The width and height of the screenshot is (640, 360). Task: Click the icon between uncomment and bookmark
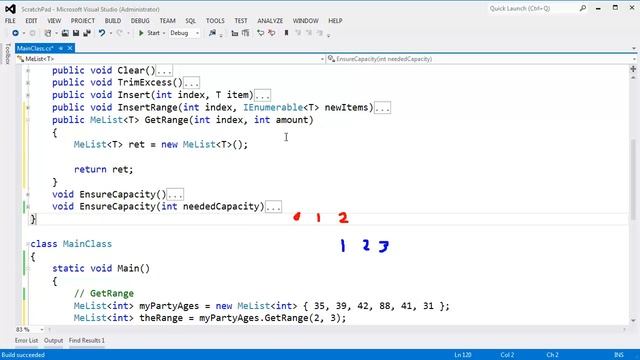point(260,33)
